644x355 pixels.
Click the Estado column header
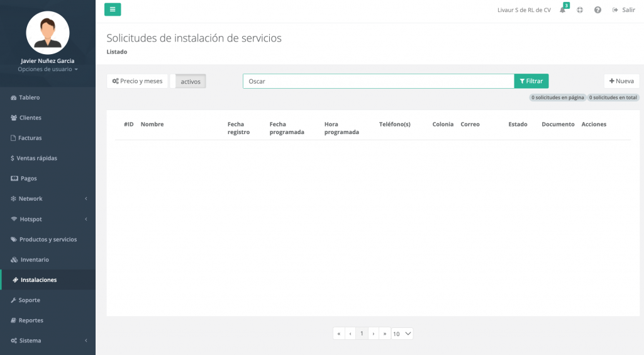pos(518,124)
